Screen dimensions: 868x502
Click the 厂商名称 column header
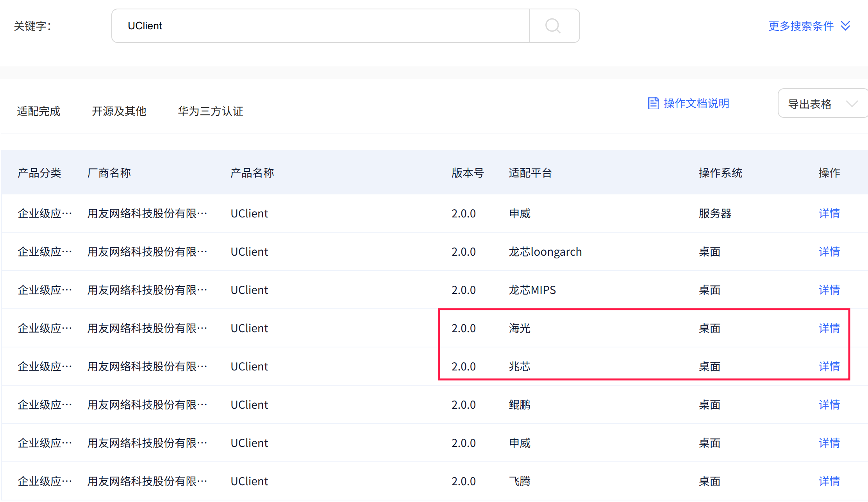109,173
